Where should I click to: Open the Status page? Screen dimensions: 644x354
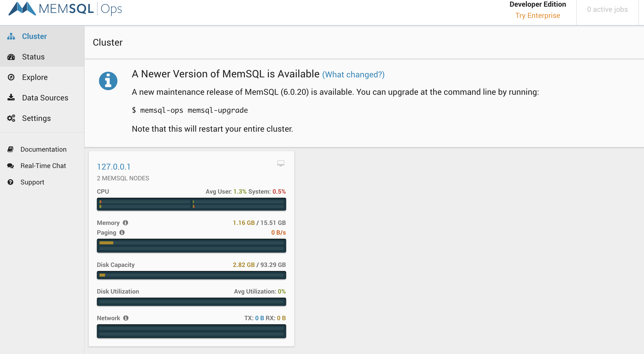pos(42,57)
